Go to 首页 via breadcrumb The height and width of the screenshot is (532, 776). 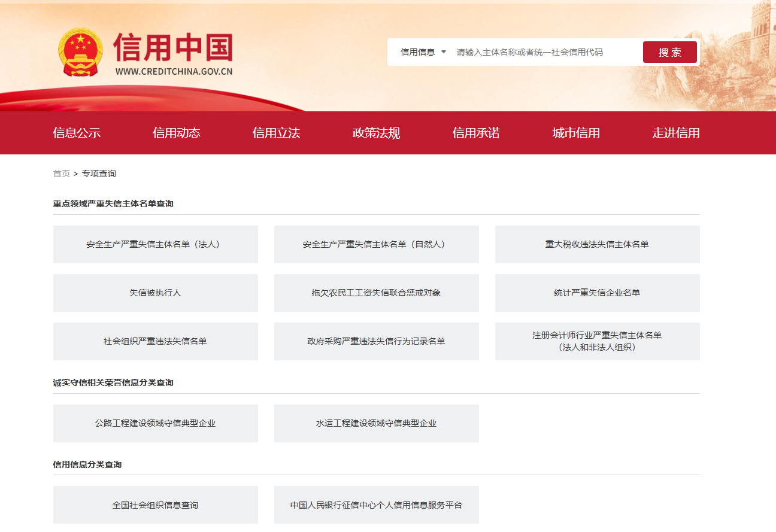(61, 174)
